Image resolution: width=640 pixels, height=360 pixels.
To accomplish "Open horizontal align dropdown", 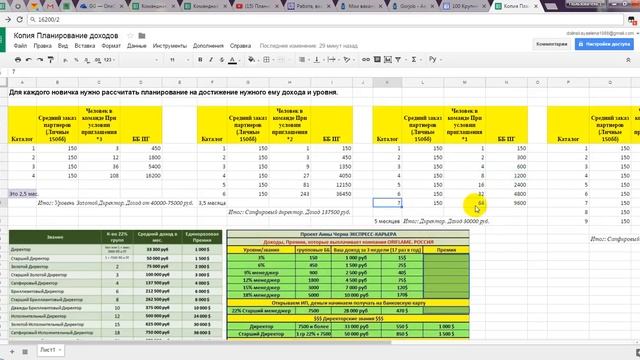I will (x=303, y=60).
